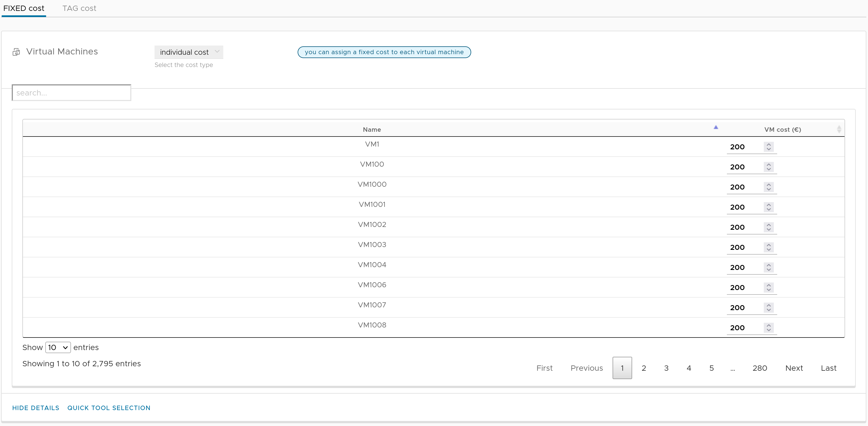The width and height of the screenshot is (868, 426).
Task: Select page 1 in pagination
Action: tap(622, 368)
